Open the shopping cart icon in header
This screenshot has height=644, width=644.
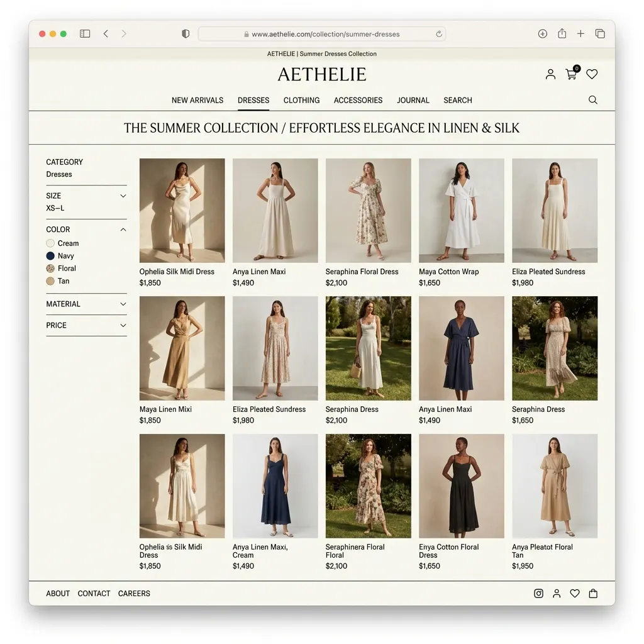572,74
